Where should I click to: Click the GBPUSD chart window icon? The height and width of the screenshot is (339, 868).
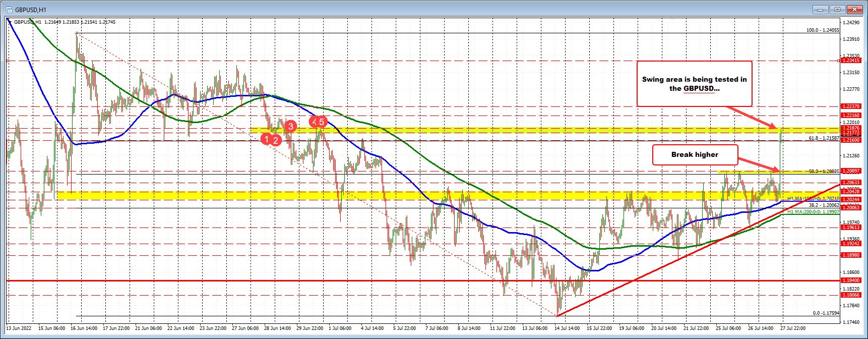8,9
